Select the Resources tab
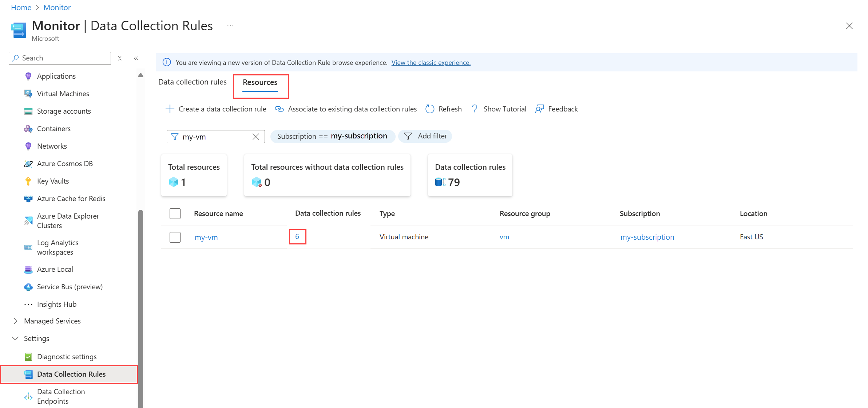868x408 pixels. click(x=260, y=82)
